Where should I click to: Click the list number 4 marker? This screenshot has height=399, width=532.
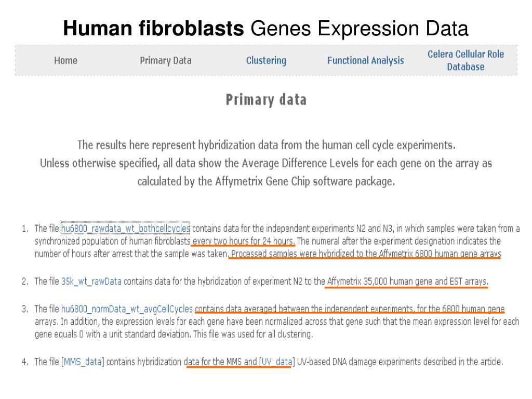pos(25,362)
